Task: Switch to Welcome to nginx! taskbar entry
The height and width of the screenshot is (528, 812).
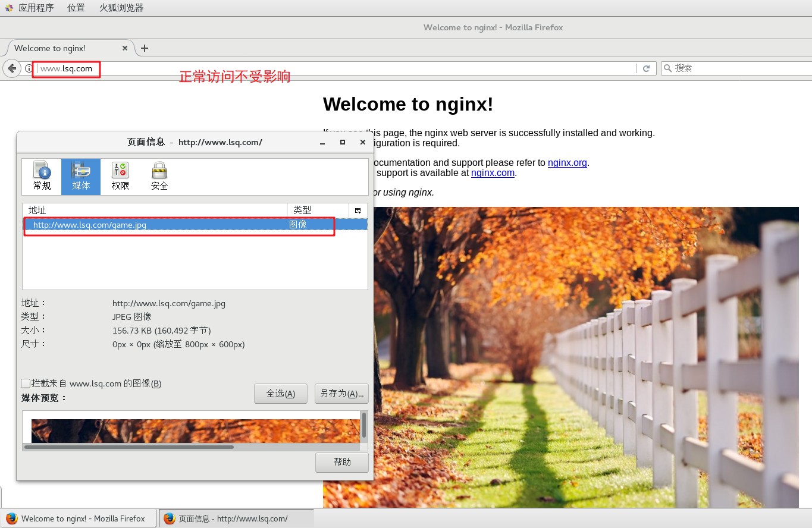Action: 79,518
